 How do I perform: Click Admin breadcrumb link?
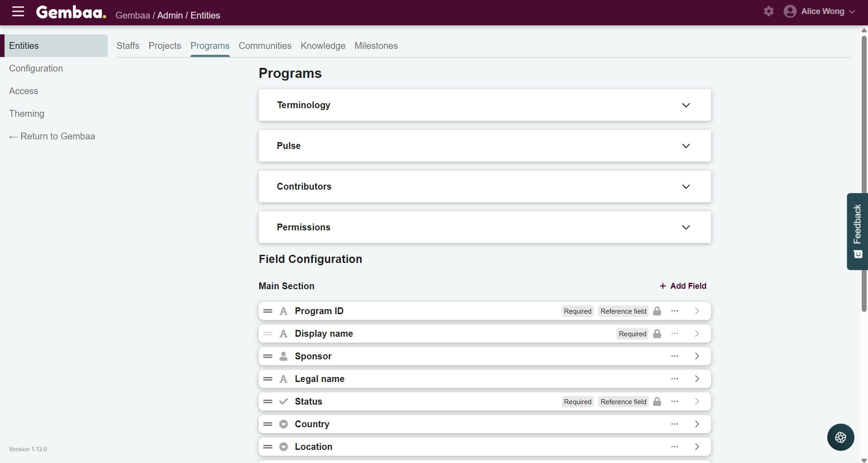click(x=170, y=15)
